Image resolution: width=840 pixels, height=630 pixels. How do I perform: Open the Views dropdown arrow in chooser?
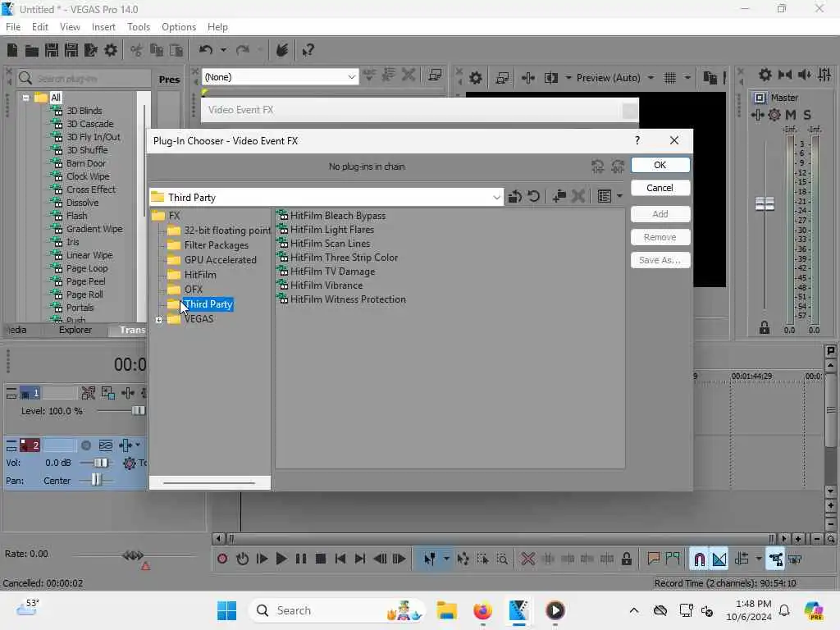620,197
